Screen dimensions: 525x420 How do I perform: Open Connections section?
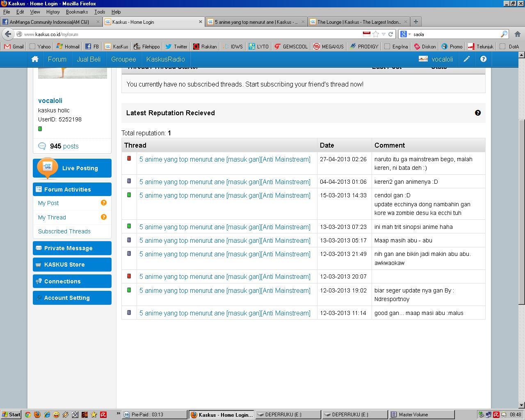tap(72, 281)
